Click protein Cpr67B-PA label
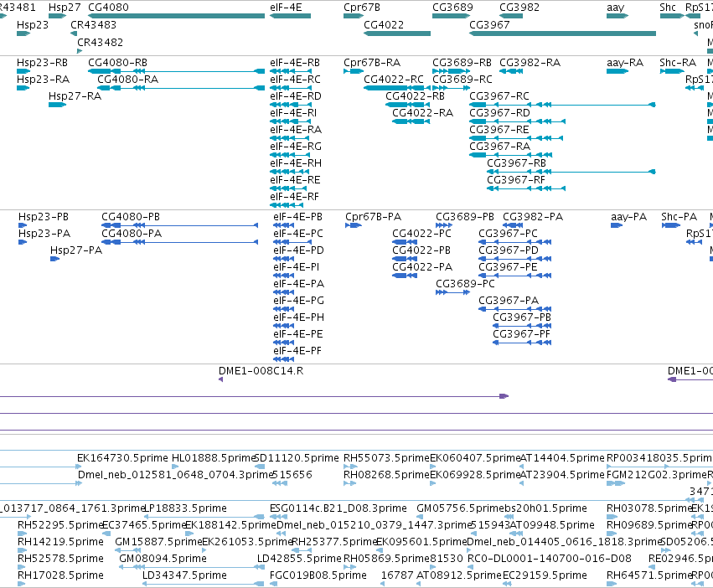The height and width of the screenshot is (588, 713). pos(374,216)
